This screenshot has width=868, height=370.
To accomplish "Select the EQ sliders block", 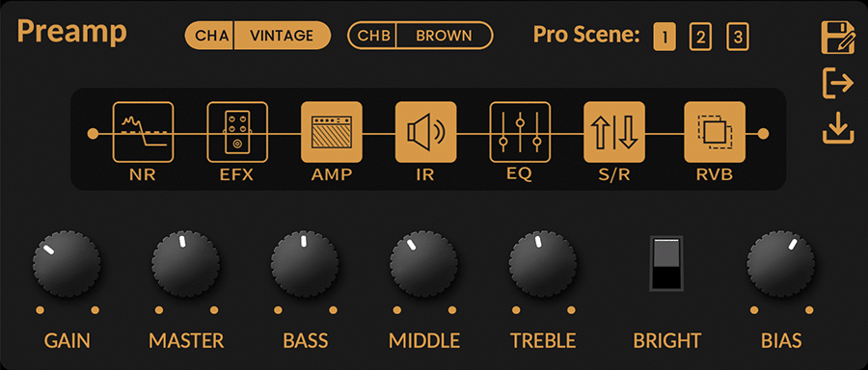I will point(520,132).
